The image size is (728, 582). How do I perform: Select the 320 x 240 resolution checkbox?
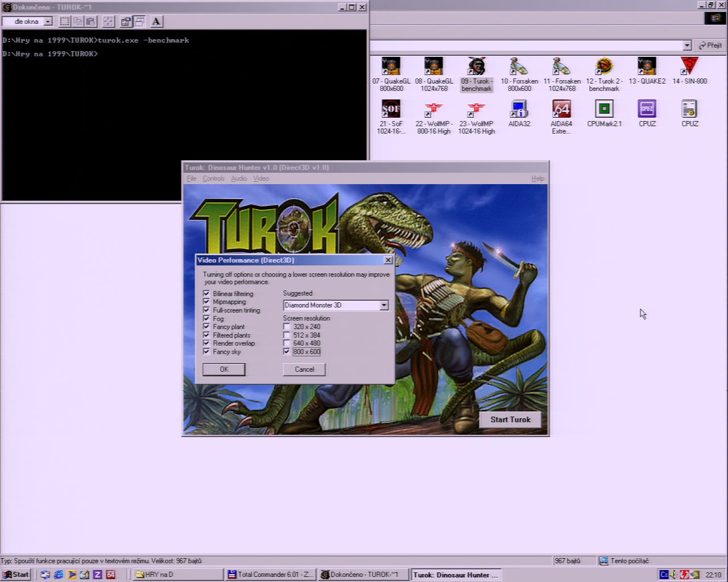coord(287,327)
